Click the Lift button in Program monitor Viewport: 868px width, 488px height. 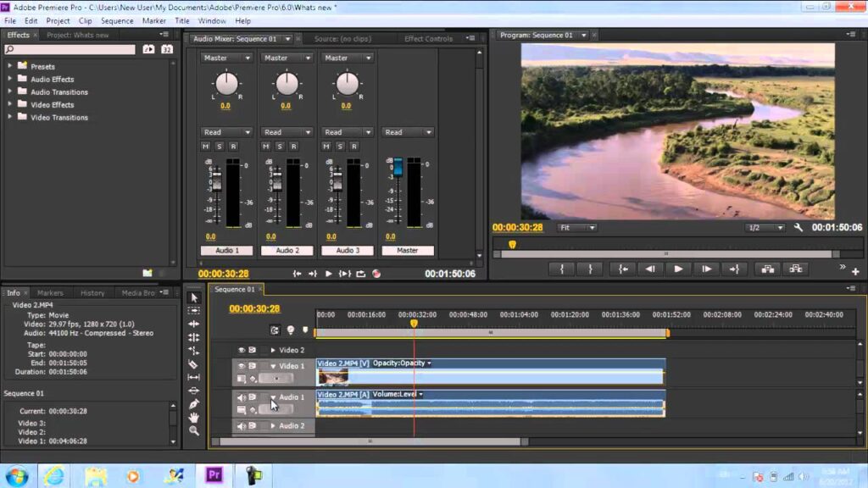click(x=768, y=269)
